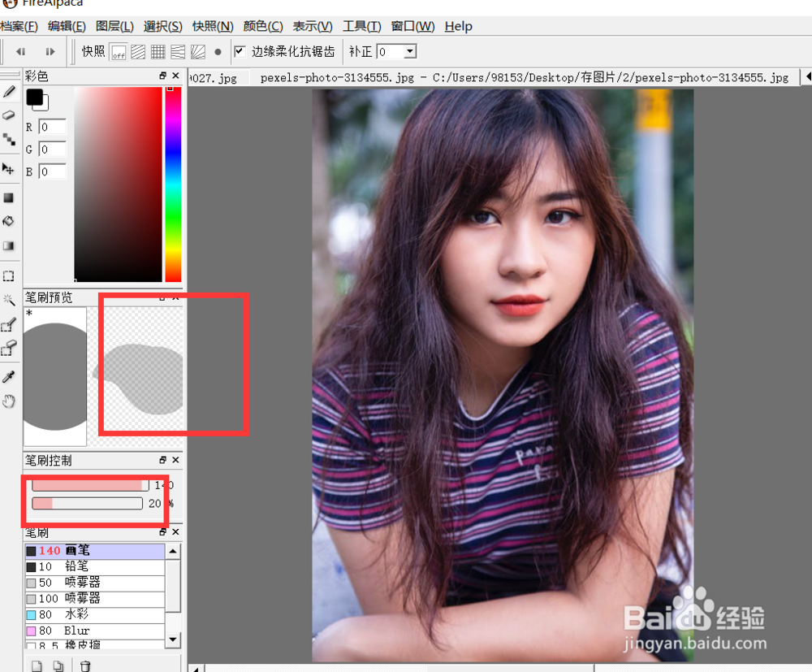Image resolution: width=812 pixels, height=672 pixels.
Task: Enable radial lines snap
Action: pyautogui.click(x=198, y=52)
